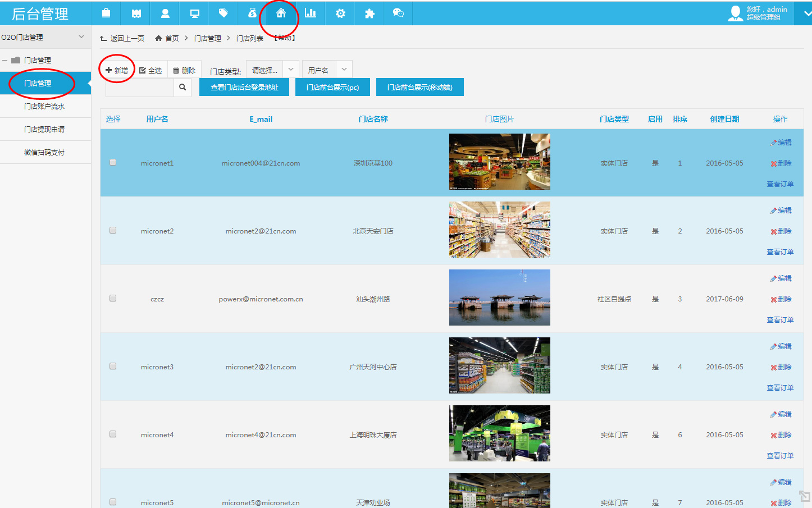The image size is (812, 508).
Task: Collapse the O2O门店管理 sidebar section
Action: coord(81,37)
